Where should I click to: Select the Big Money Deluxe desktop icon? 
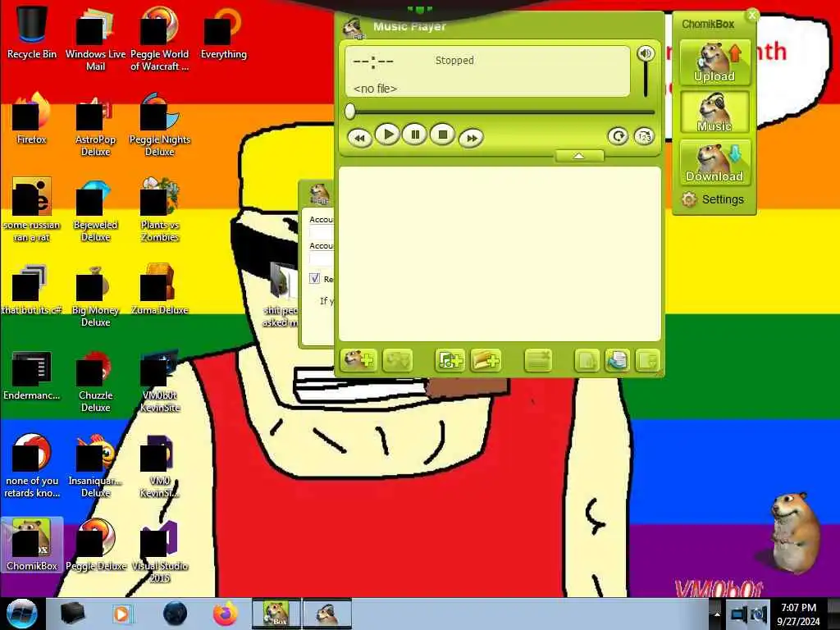pyautogui.click(x=95, y=295)
